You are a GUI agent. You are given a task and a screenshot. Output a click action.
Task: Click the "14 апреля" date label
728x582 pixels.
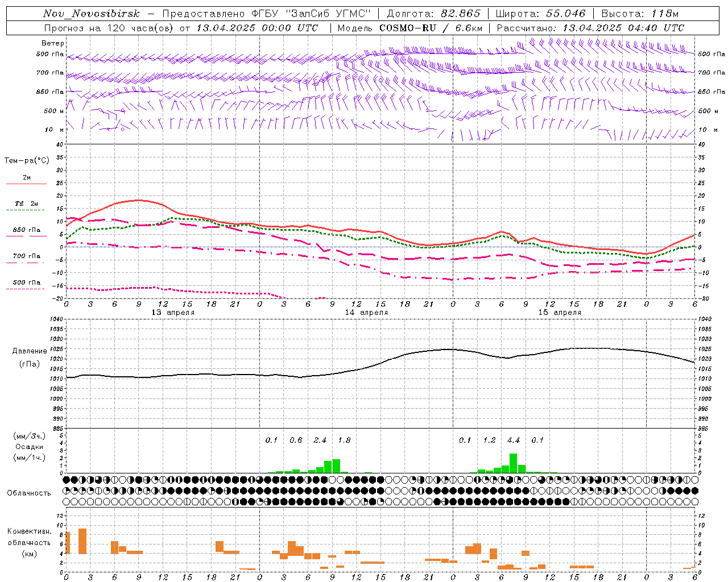tap(366, 313)
